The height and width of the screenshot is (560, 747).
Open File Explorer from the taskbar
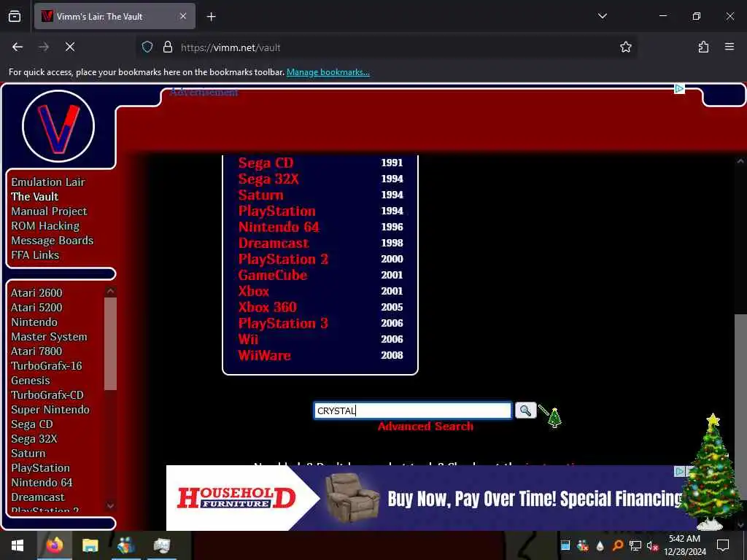tap(90, 545)
